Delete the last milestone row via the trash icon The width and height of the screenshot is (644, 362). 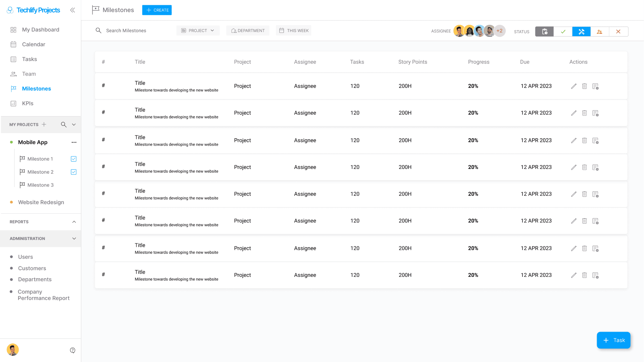[x=584, y=275]
